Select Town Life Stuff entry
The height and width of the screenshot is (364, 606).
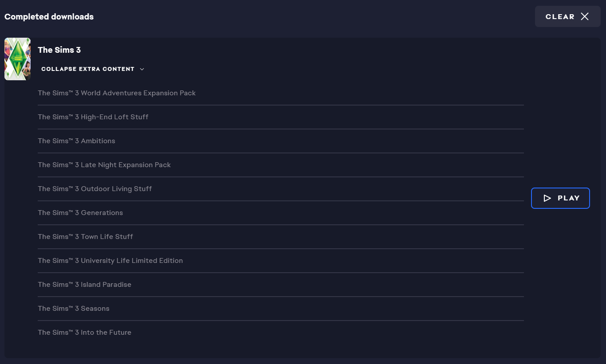[x=281, y=237]
